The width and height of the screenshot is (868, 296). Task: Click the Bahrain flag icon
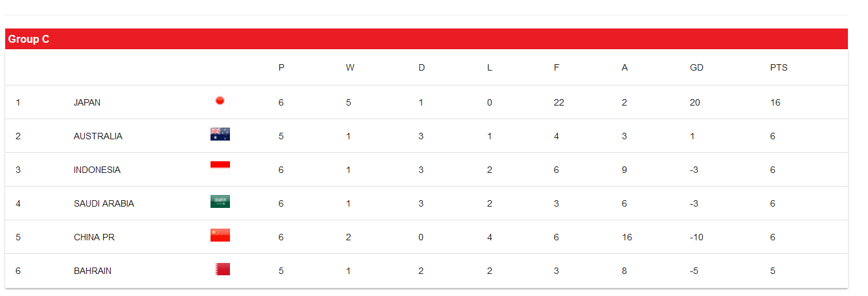point(222,269)
